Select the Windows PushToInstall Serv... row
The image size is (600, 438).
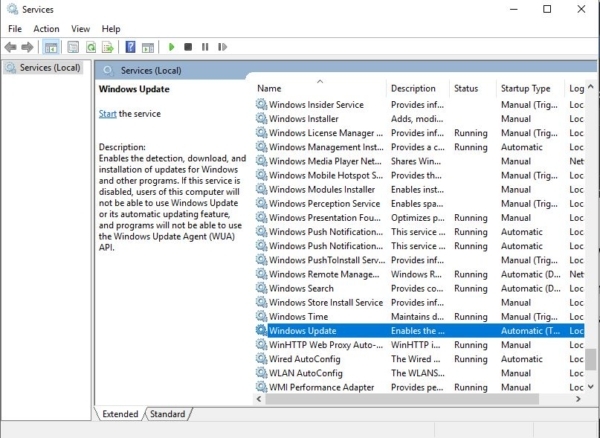tap(419, 260)
